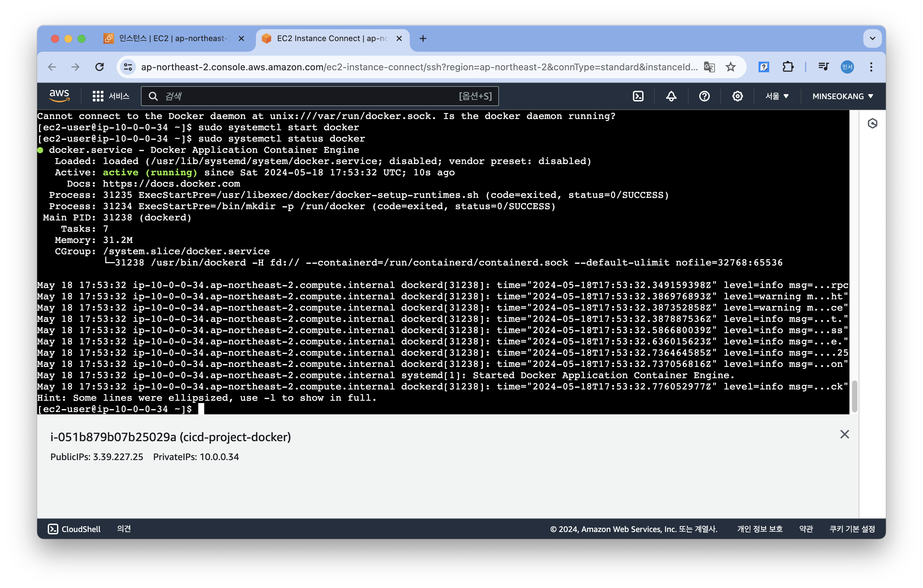Open the AWS help question mark icon

704,96
